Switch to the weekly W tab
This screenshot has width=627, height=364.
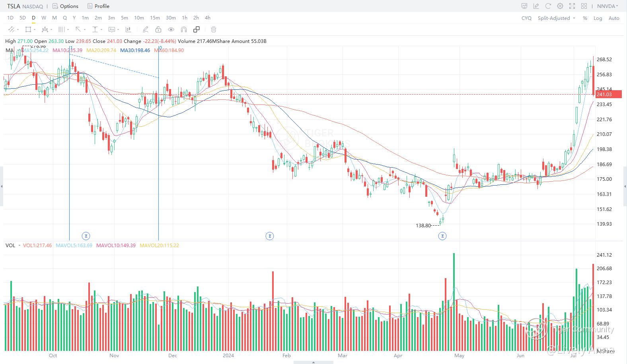44,17
